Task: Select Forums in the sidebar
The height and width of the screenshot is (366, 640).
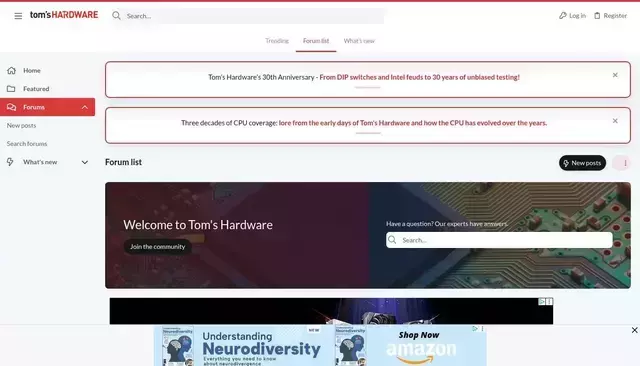Action: (47, 107)
